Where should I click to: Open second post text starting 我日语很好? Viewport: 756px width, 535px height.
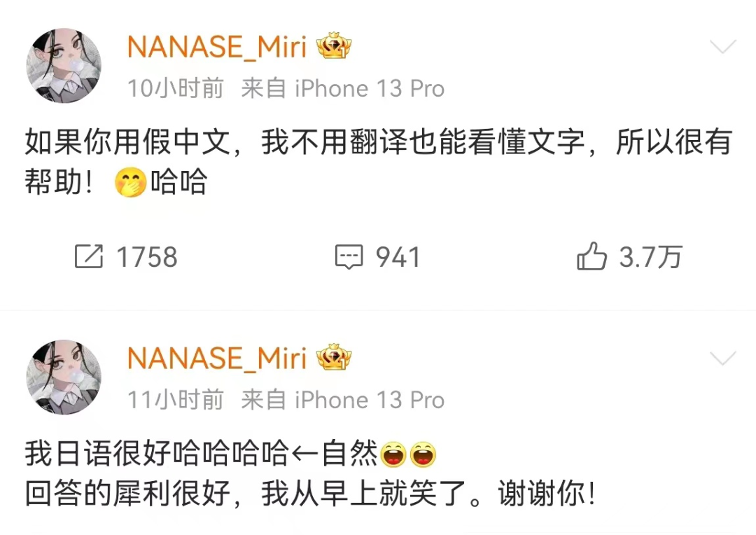[x=311, y=474]
